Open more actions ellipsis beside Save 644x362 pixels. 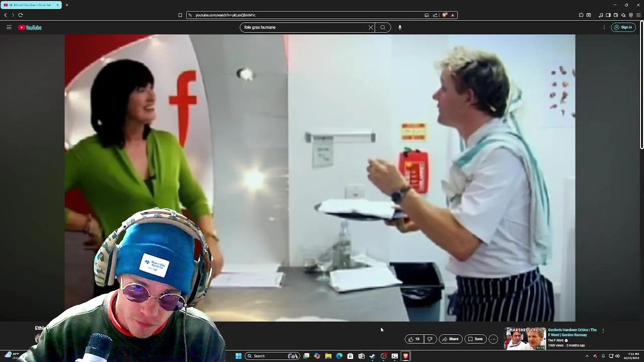point(493,339)
